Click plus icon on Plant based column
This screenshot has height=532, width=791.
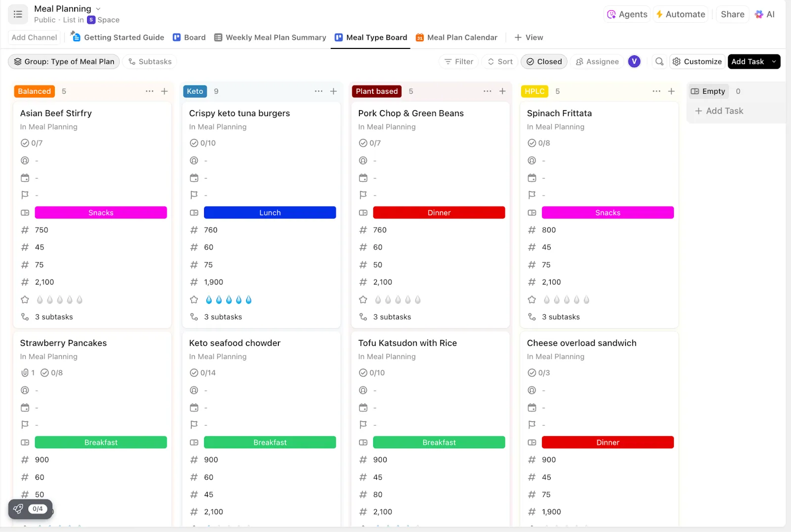[x=502, y=91]
